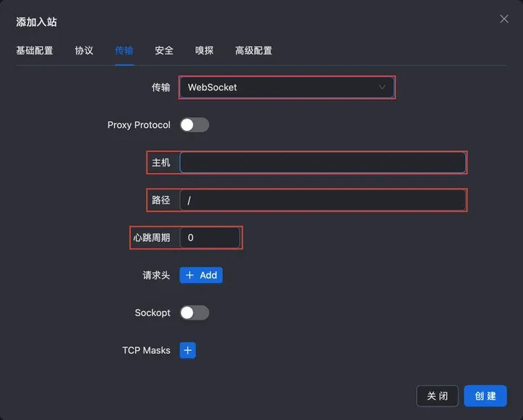Click the Sockopt label
Screen dimensions: 523x420
(153, 313)
